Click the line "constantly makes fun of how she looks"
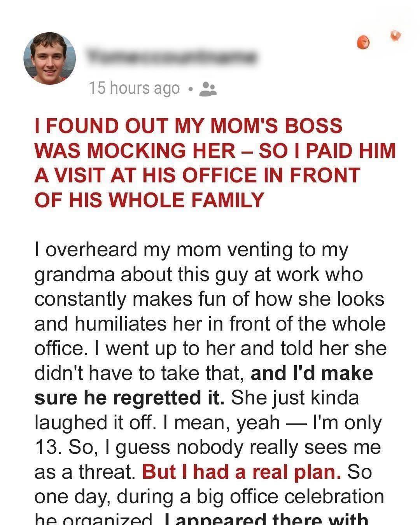The height and width of the screenshot is (525, 420). [x=209, y=299]
